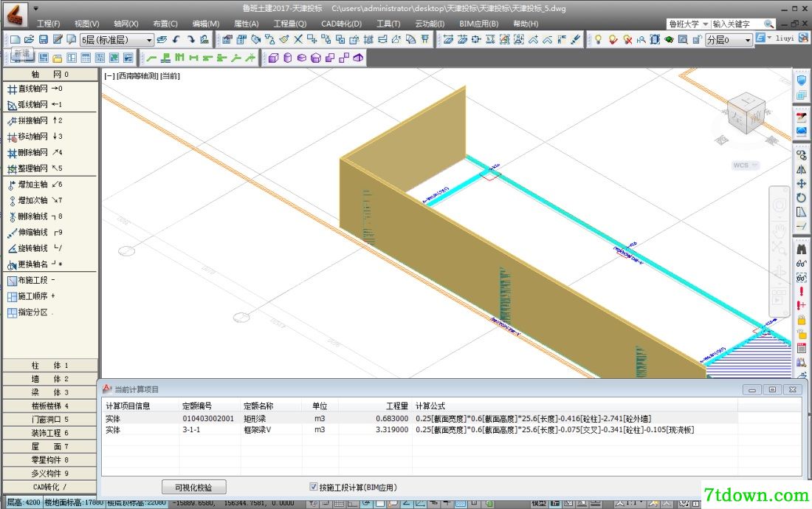Click the binoculars icon in right sidebar
Viewport: 812px width, 509px height.
801,249
